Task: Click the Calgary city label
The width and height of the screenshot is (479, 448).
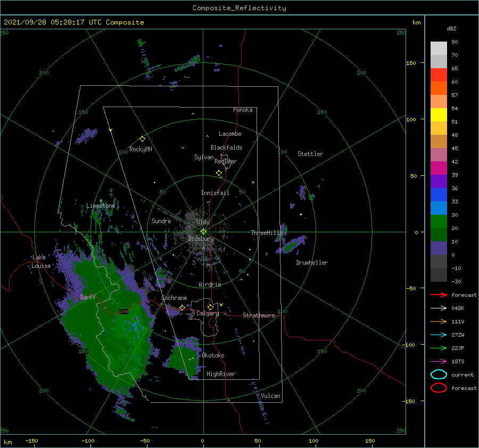Action: point(208,313)
